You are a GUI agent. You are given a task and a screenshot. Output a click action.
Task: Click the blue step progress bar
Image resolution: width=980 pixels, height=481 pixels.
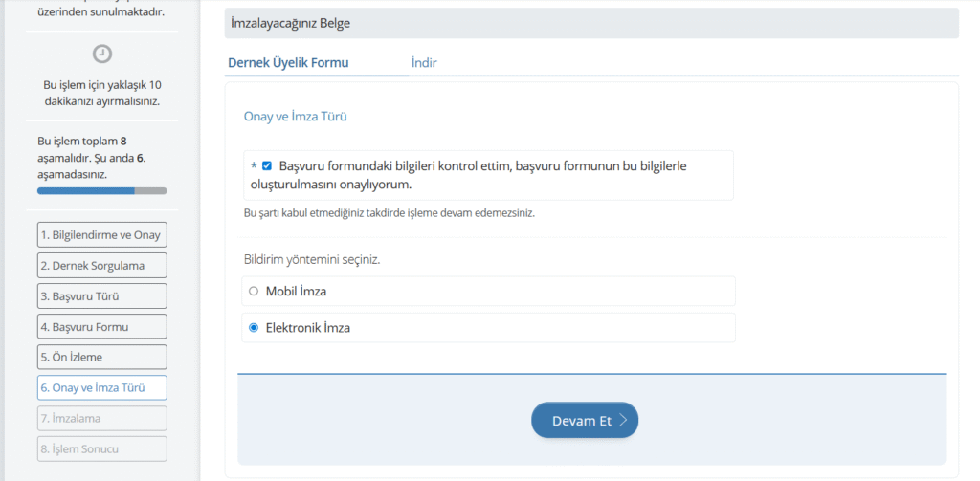pos(86,191)
